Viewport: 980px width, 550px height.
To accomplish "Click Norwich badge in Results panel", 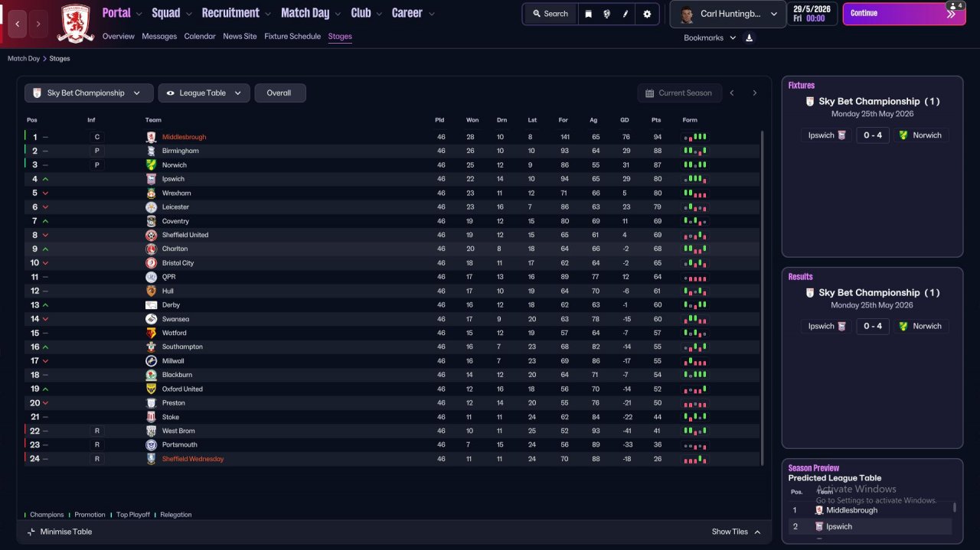I will tap(903, 326).
